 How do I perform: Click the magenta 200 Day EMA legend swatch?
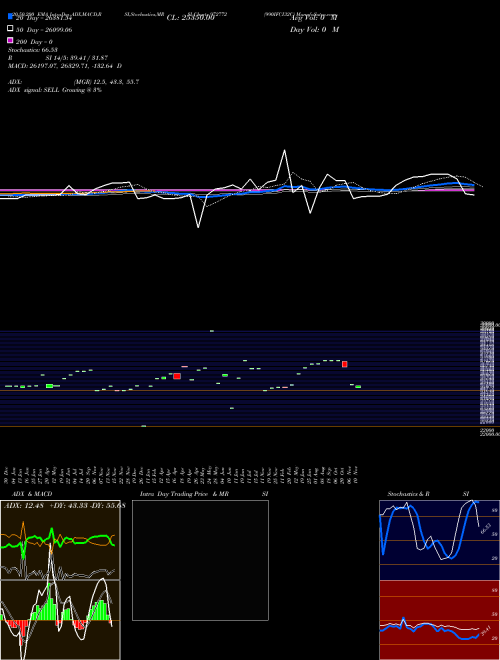10,40
